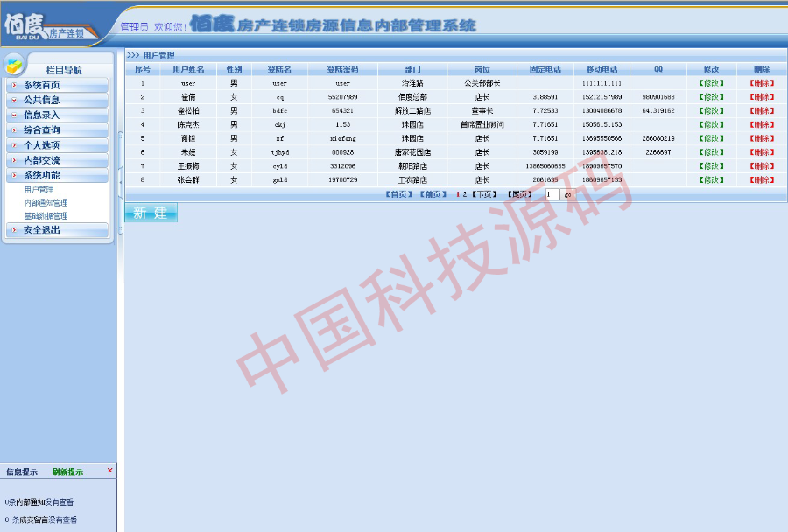
Task: Go to the last page via 【尾页】
Action: pyautogui.click(x=521, y=195)
